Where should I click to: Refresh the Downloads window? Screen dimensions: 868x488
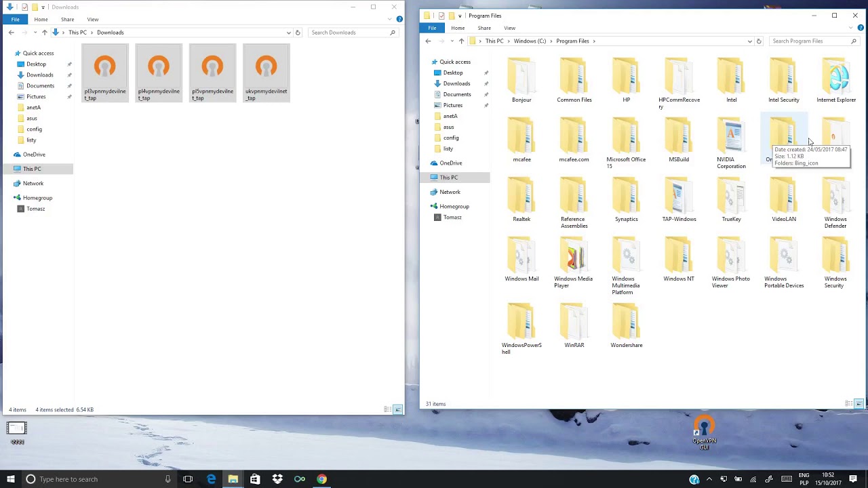pyautogui.click(x=298, y=33)
